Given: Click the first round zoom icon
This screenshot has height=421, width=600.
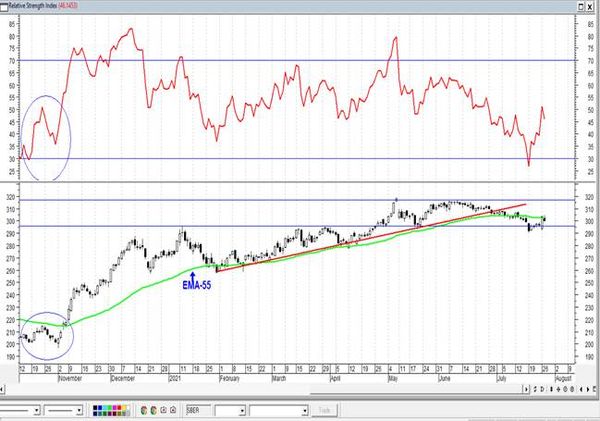Looking at the screenshot, I should [565, 389].
